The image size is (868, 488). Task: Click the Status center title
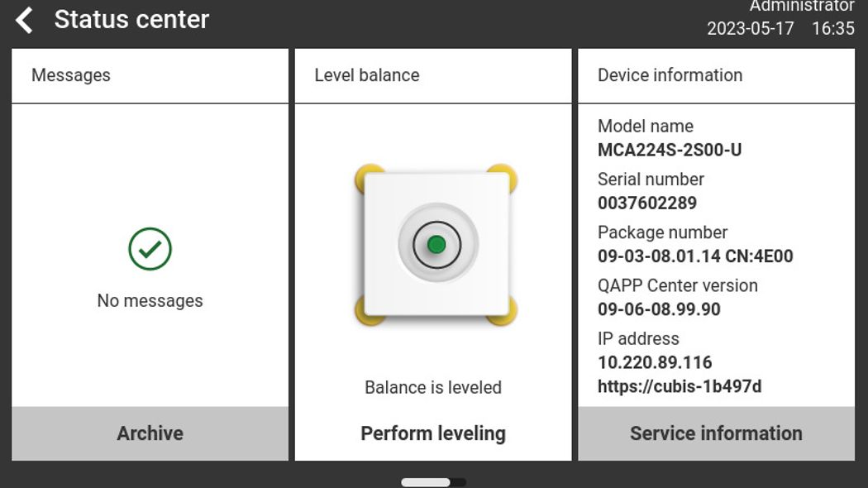pos(131,20)
